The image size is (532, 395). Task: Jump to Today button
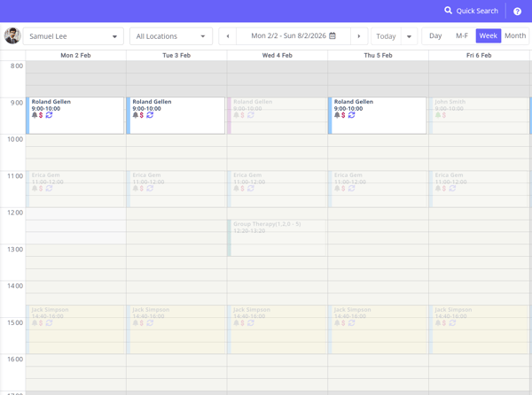click(386, 36)
